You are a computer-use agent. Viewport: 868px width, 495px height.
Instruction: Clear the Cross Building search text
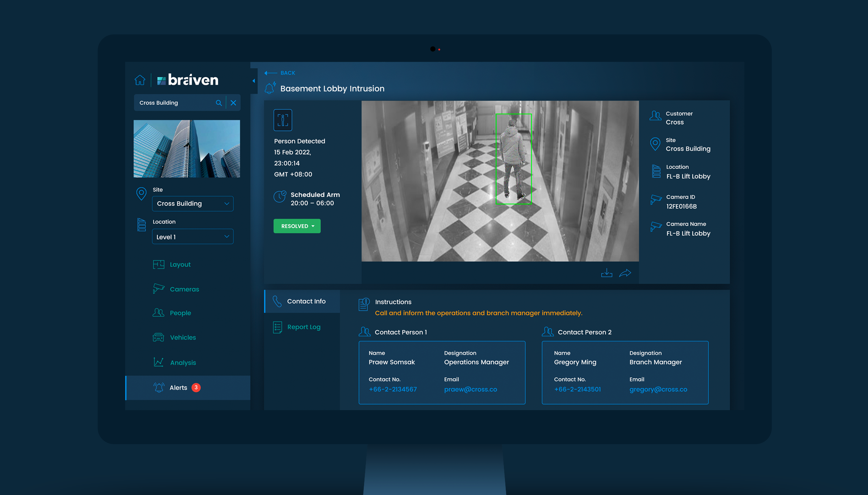(x=233, y=103)
